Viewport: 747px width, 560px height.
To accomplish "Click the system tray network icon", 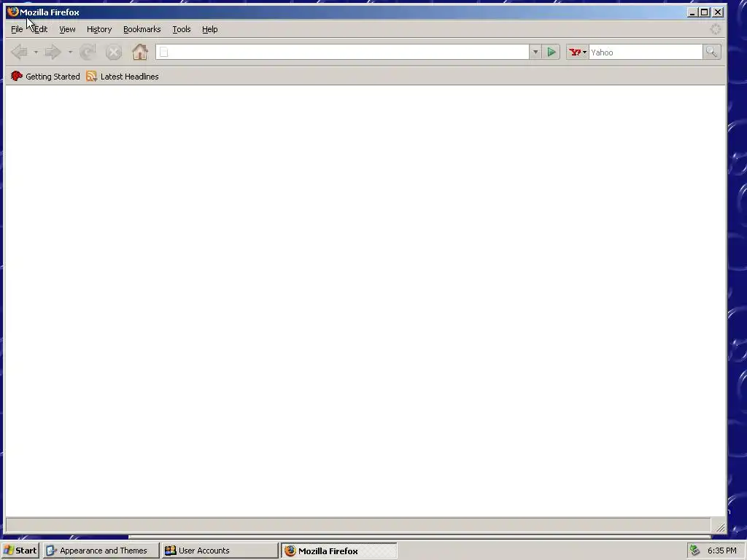I will [x=695, y=551].
